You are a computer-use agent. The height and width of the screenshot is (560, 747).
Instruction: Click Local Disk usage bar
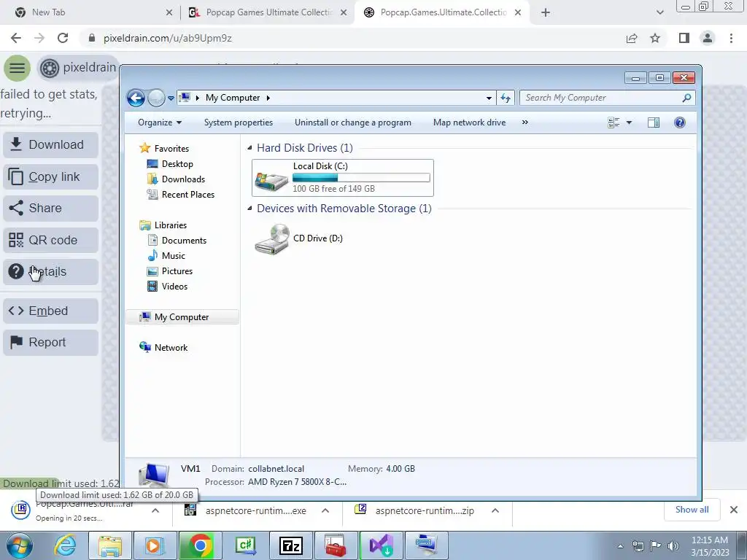point(361,178)
